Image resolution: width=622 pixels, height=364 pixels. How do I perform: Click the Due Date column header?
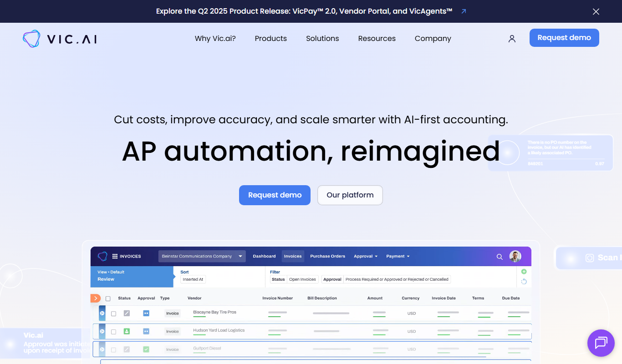point(511,298)
